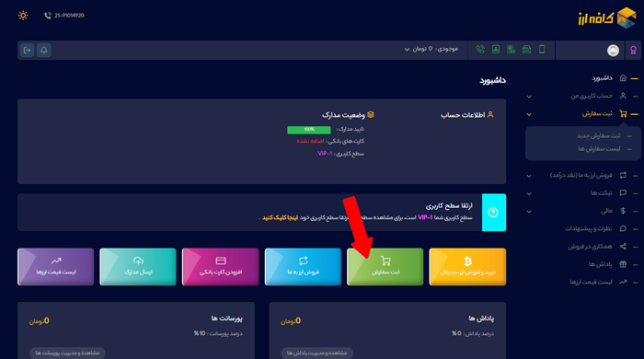Click the green phone verification icon
Viewport: 644px width, 359px height.
[480, 50]
